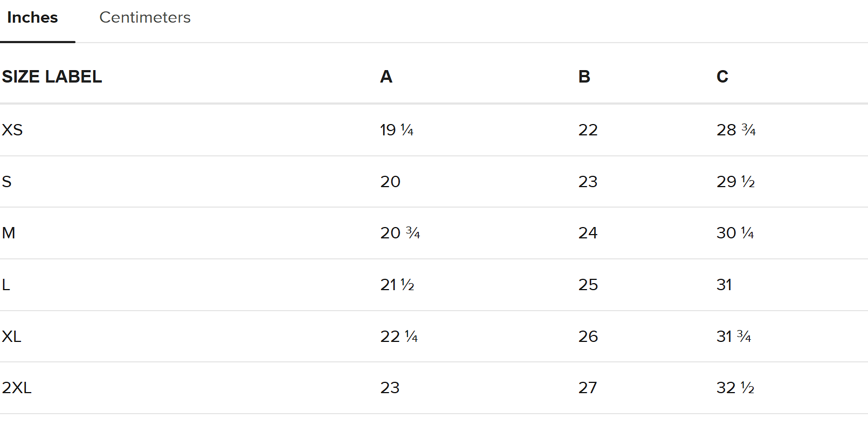Click column header A

point(386,77)
